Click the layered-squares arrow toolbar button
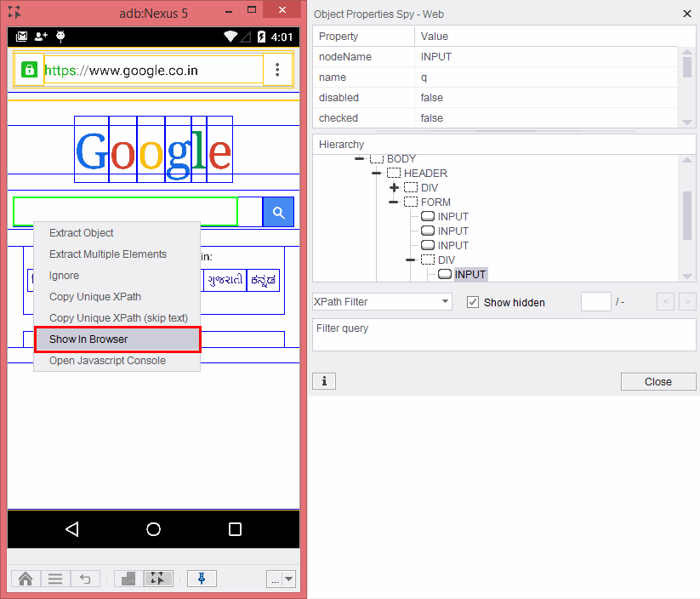700x599 pixels. [x=128, y=579]
